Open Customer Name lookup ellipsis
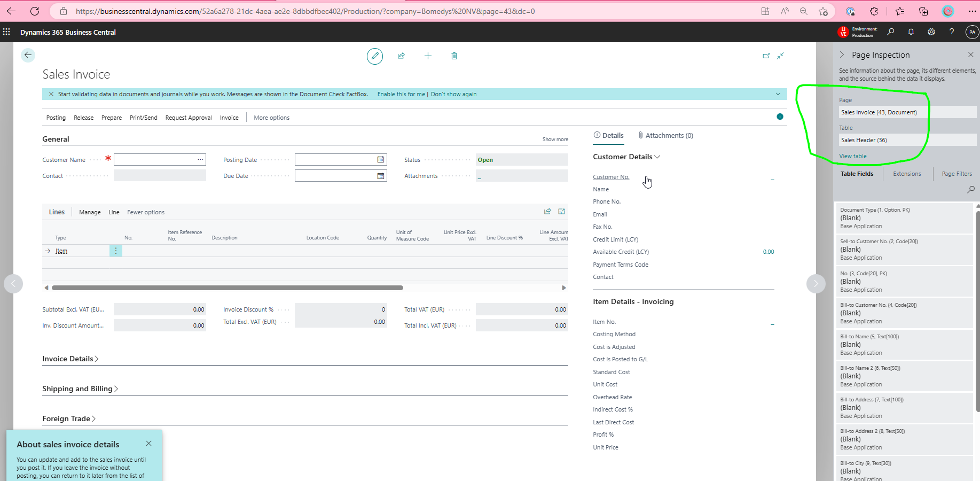The height and width of the screenshot is (481, 980). click(x=200, y=159)
